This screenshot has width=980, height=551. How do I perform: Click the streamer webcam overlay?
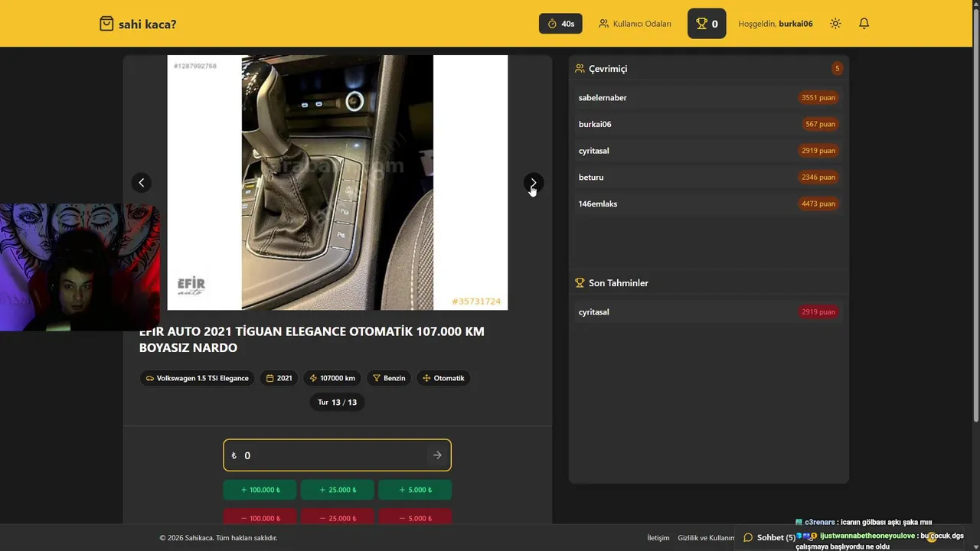pyautogui.click(x=80, y=267)
